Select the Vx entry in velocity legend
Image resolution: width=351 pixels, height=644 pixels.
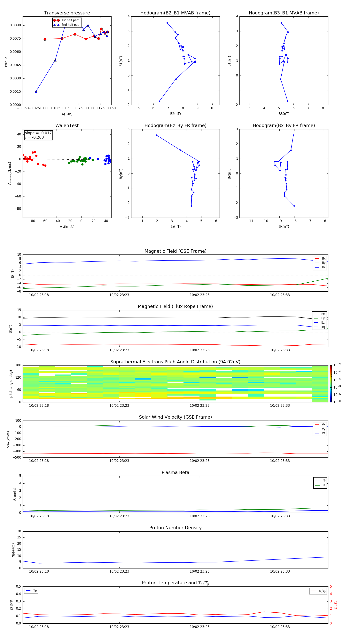click(320, 425)
